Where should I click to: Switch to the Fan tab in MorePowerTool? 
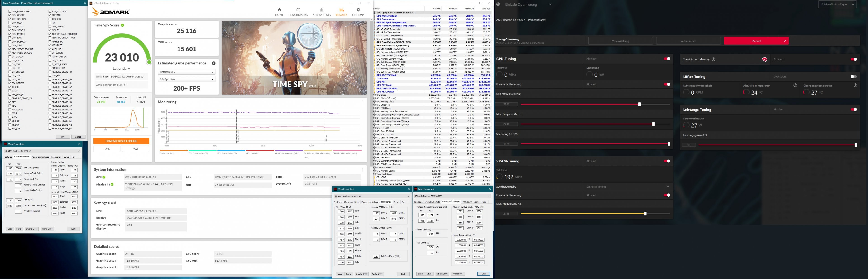[73, 157]
